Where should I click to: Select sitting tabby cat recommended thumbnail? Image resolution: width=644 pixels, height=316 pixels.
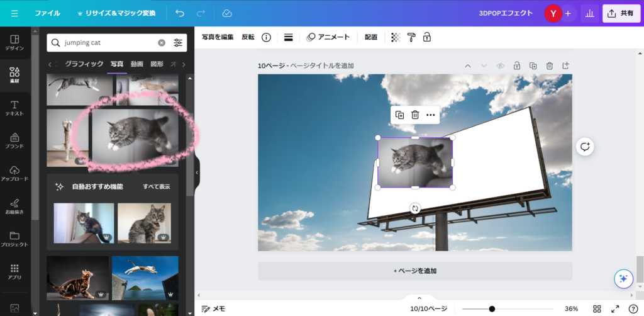(144, 223)
